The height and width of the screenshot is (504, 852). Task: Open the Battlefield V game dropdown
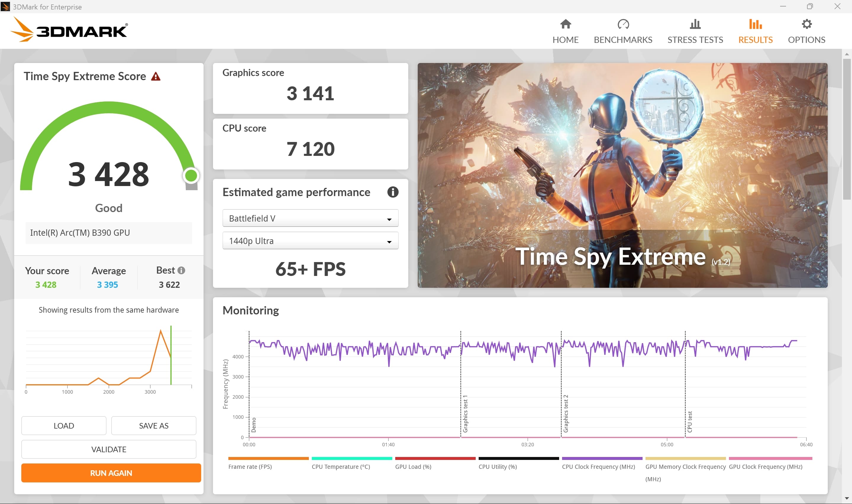(x=310, y=218)
